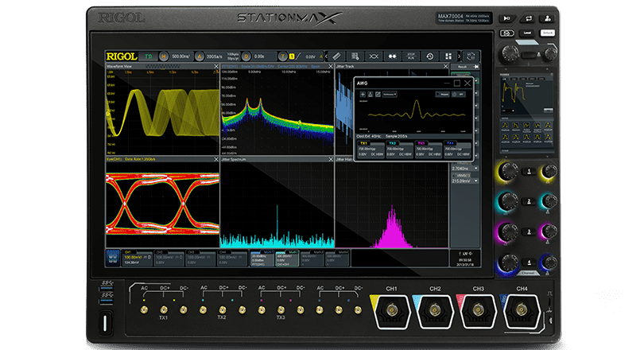
Task: Select the Jitter Spectrum title tab
Action: tap(234, 159)
